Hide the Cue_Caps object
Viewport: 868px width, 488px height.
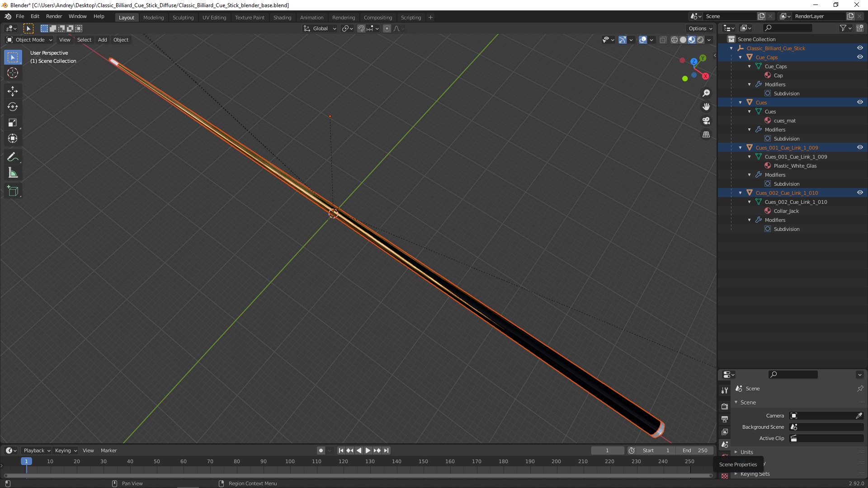click(860, 57)
